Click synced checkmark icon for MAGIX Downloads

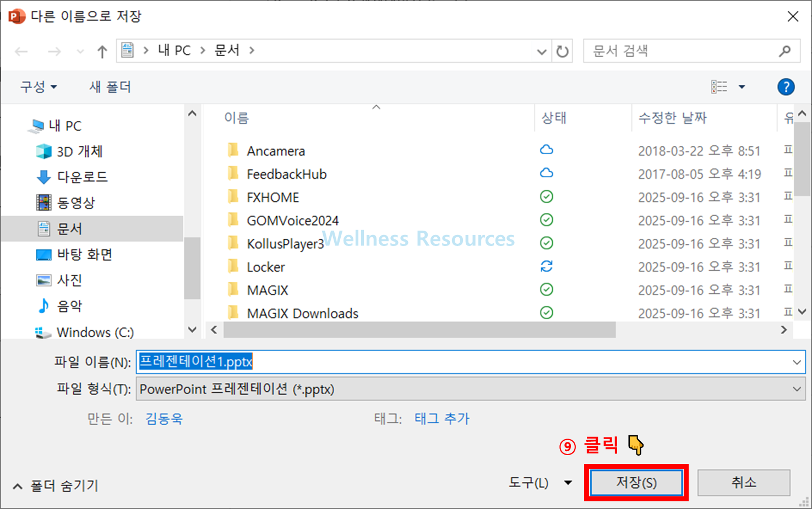[x=547, y=313]
